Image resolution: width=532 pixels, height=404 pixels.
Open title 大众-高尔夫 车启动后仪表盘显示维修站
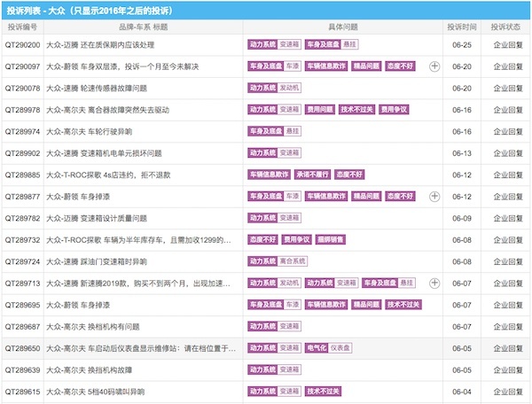tap(141, 348)
